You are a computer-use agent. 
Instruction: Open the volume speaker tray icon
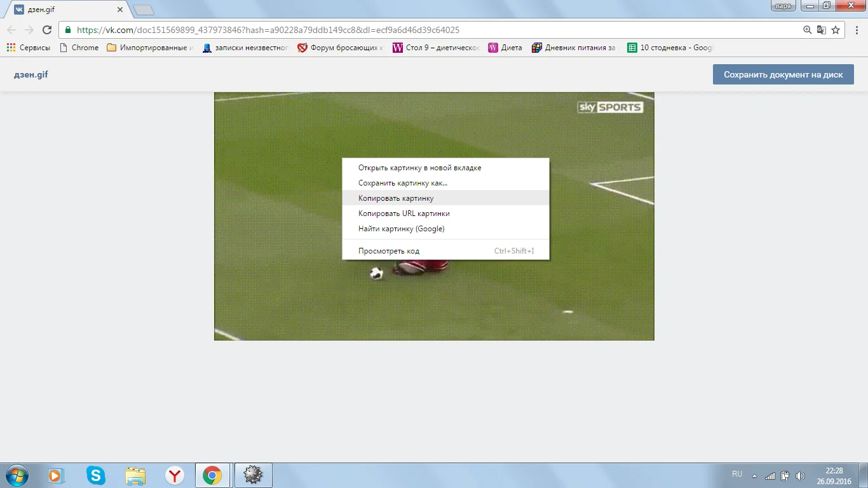pos(800,476)
